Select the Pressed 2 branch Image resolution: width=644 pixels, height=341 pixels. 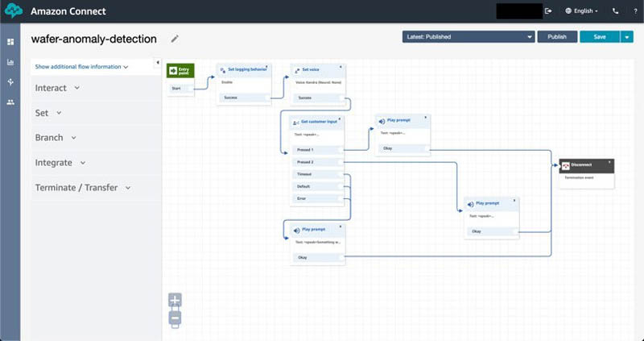[x=318, y=162]
